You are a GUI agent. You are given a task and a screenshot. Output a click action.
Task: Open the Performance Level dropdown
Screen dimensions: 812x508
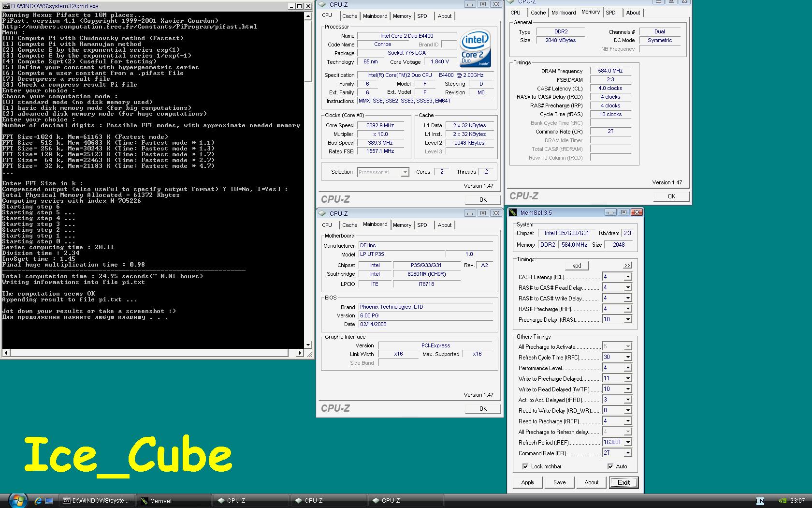tap(628, 368)
